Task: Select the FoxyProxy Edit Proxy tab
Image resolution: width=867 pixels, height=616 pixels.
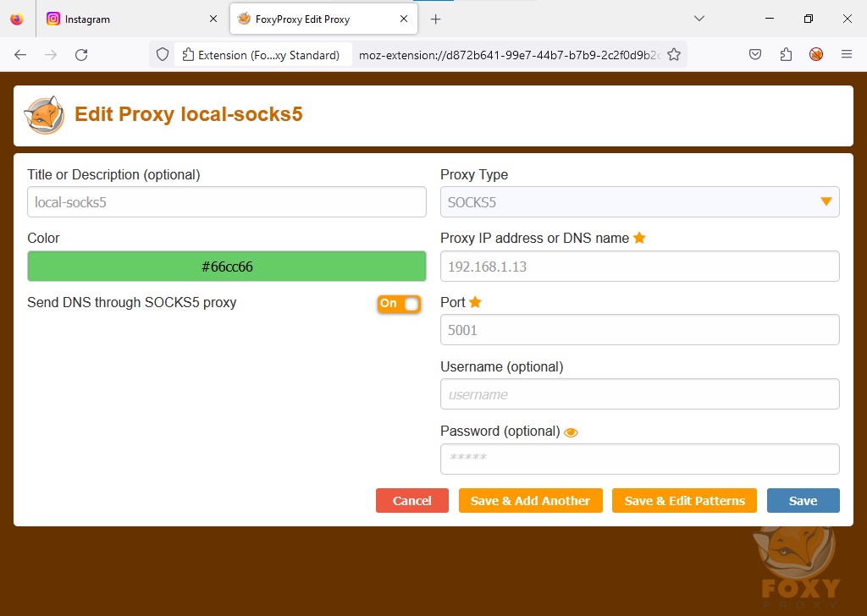Action: pos(325,19)
